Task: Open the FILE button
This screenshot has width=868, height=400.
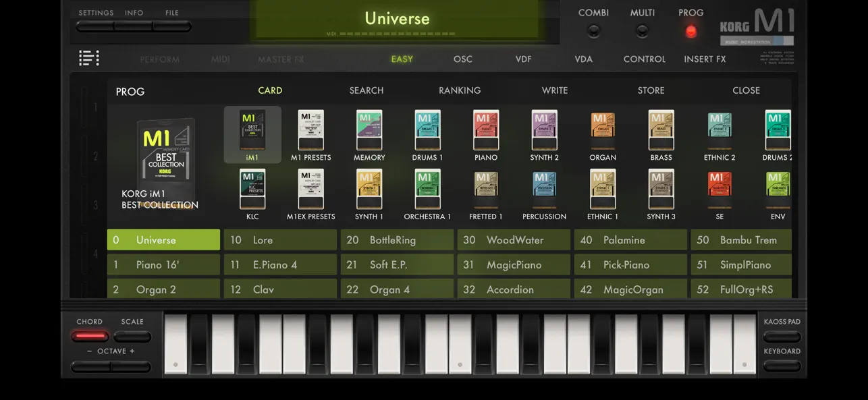Action: 172,26
